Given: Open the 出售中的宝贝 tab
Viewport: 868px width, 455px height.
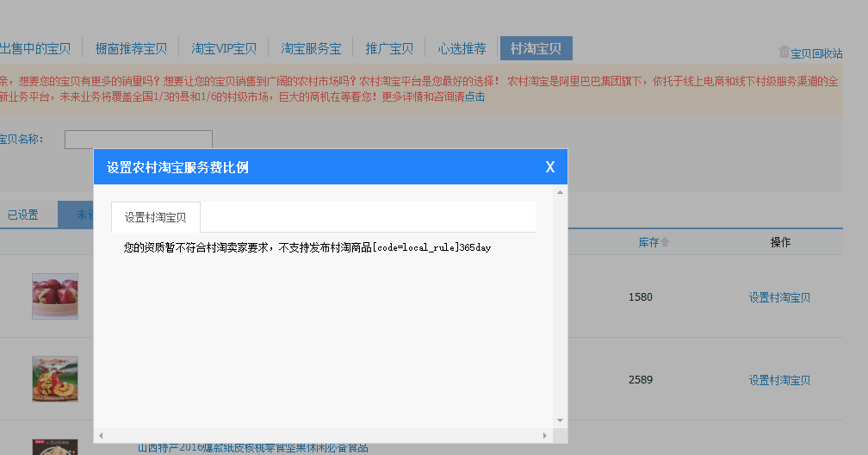Looking at the screenshot, I should [x=35, y=49].
